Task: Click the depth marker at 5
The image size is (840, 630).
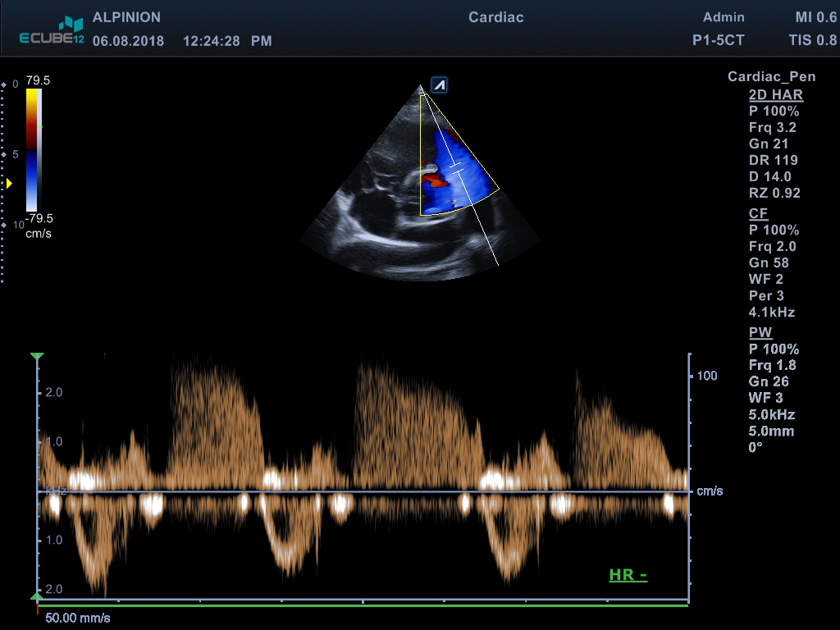Action: [x=4, y=154]
